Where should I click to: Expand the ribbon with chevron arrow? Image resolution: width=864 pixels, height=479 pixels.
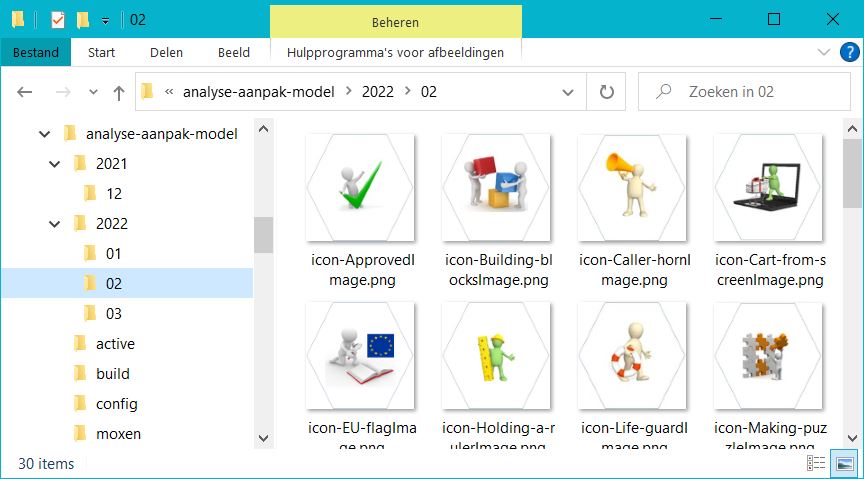click(x=823, y=52)
